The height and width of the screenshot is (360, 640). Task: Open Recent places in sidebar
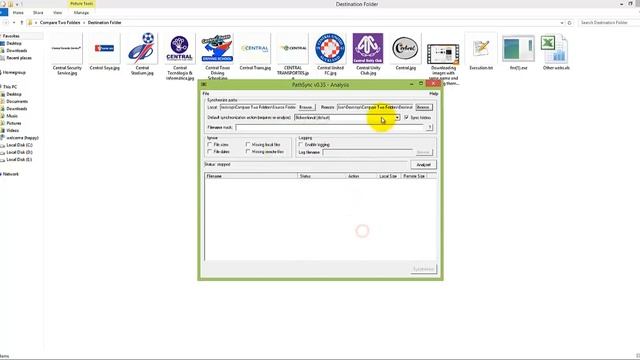point(19,58)
